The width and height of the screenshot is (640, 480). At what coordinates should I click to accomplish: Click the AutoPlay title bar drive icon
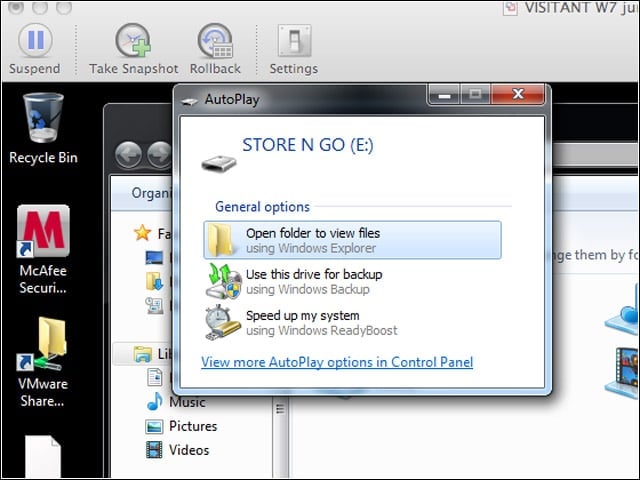click(189, 101)
